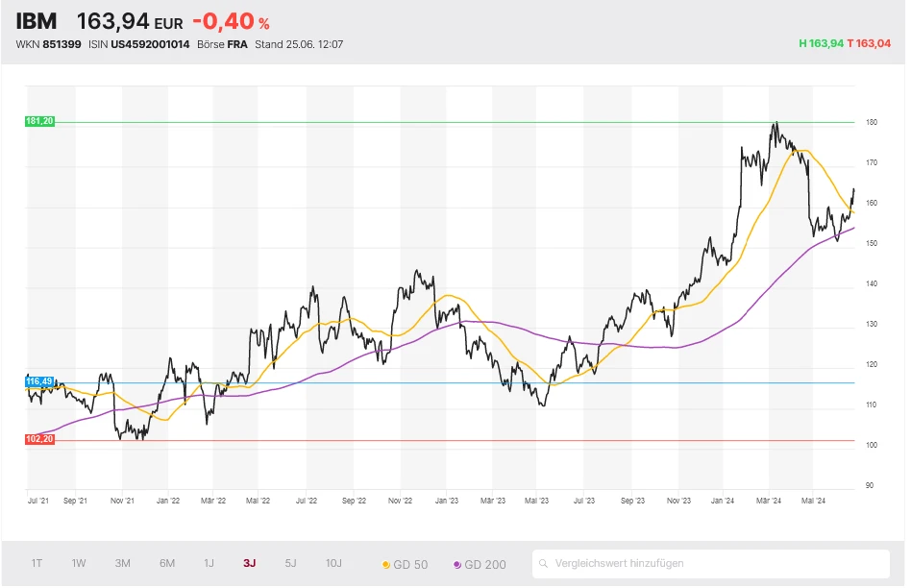Screen dimensions: 911x588
Task: Click the WKN 851399 identifier
Action: (x=48, y=44)
